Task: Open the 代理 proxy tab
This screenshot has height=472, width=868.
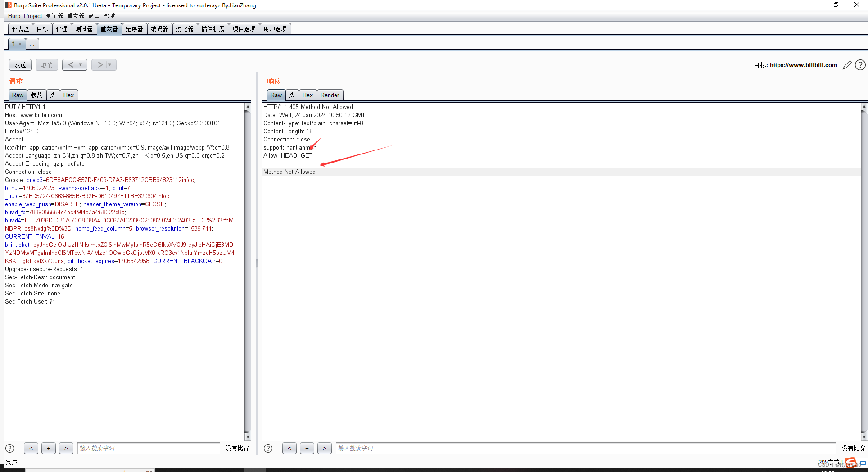Action: coord(62,29)
